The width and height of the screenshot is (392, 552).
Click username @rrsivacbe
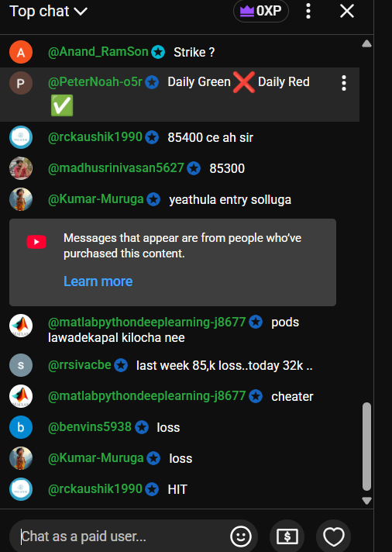pos(80,365)
